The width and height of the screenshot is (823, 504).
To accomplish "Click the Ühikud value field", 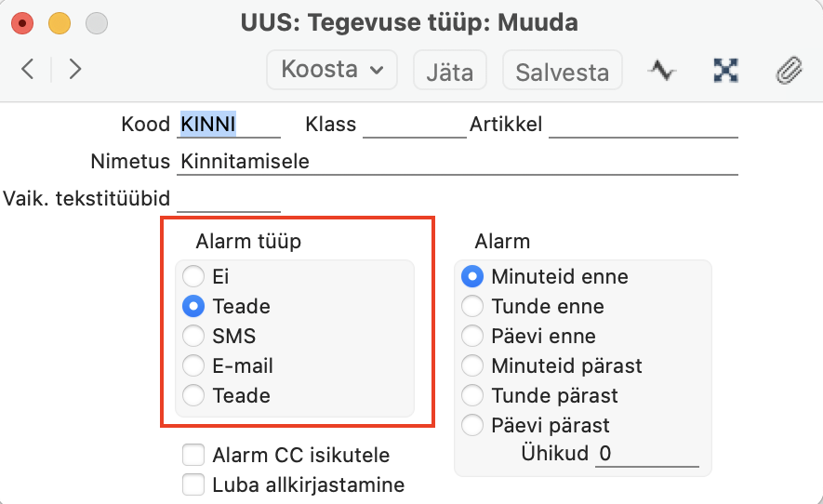I will click(646, 454).
